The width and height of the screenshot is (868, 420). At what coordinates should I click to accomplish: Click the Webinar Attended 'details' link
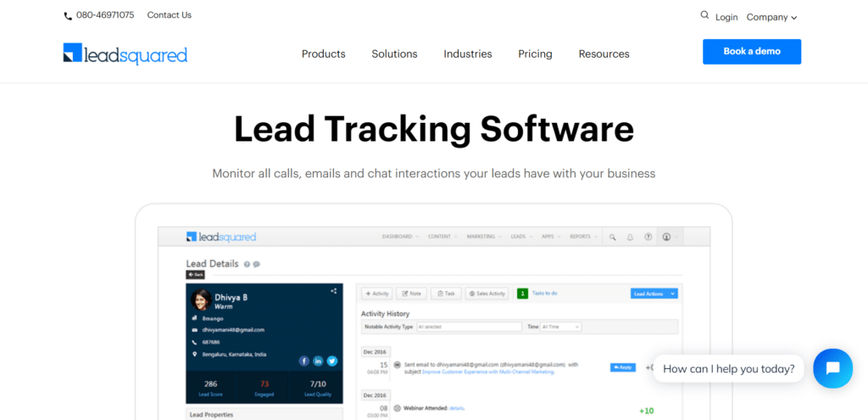click(457, 408)
